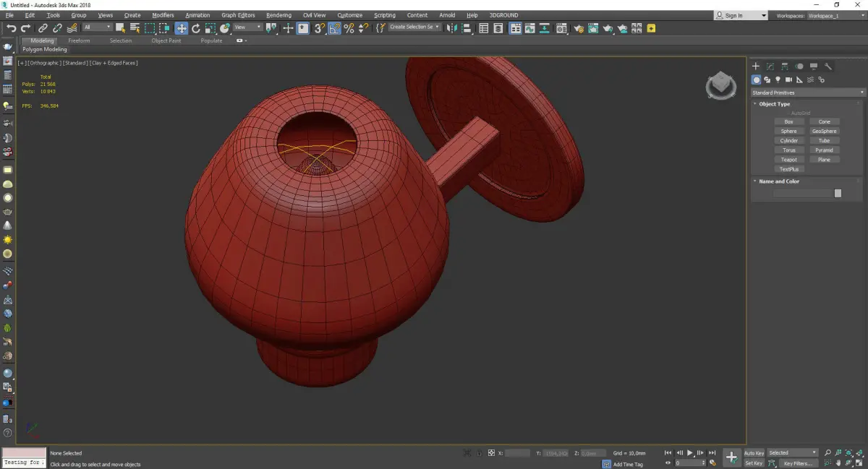Toggle the 3D Snaps button

(x=319, y=28)
